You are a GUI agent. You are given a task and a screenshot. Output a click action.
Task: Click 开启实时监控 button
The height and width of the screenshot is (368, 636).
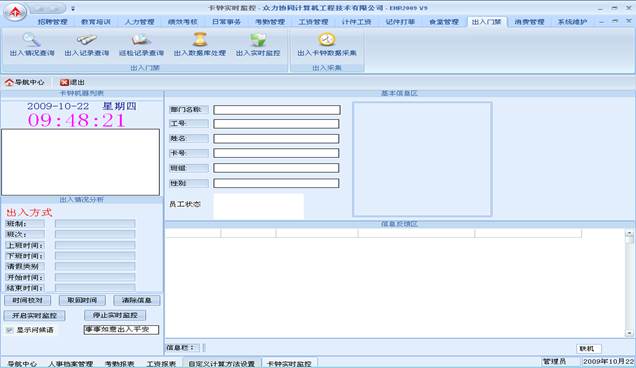pyautogui.click(x=34, y=315)
